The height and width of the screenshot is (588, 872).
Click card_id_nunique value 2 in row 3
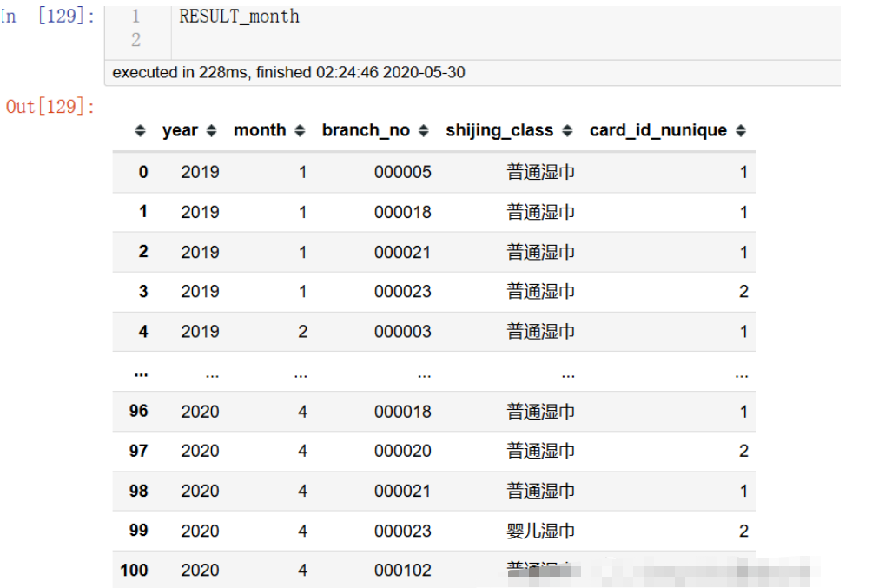coord(743,292)
